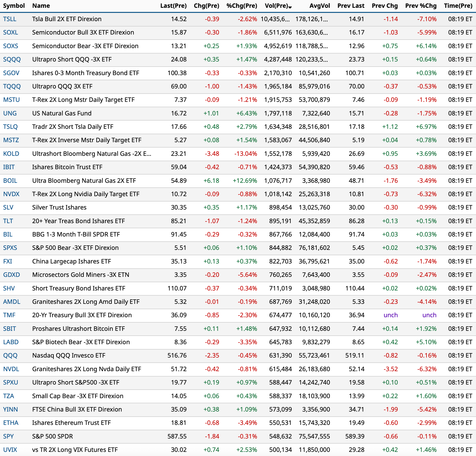
Task: Sort by Symbol column header
Action: pyautogui.click(x=14, y=6)
